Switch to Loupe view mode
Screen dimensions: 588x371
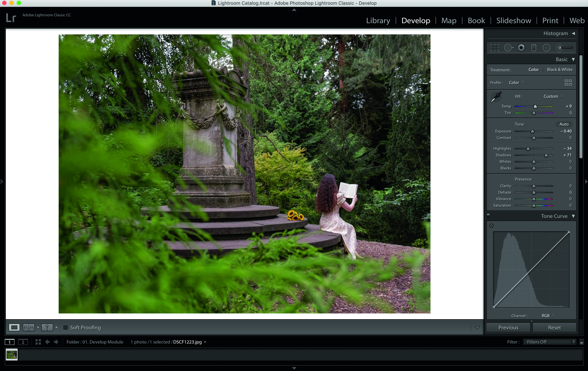tap(14, 327)
